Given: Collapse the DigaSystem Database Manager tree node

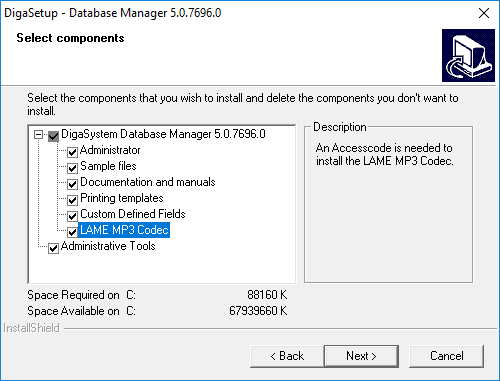Looking at the screenshot, I should pyautogui.click(x=39, y=135).
